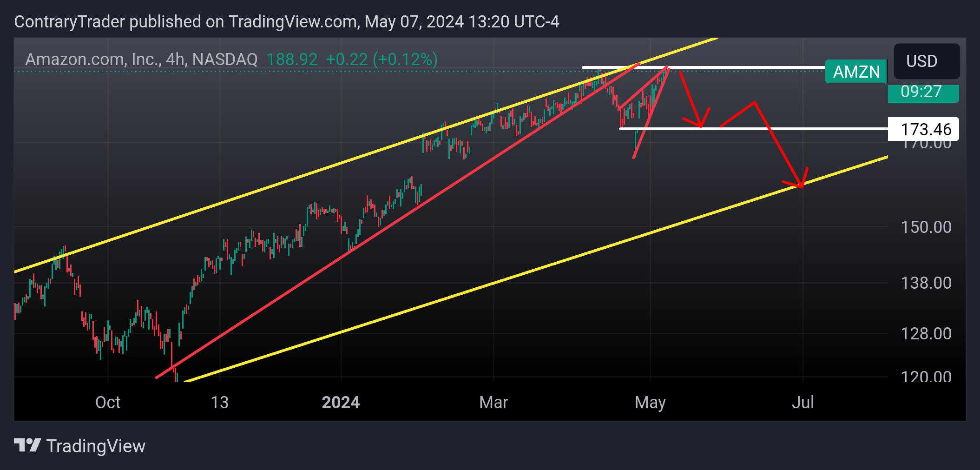Image resolution: width=980 pixels, height=470 pixels.
Task: Click the +0.22 (+0.12%) change value
Action: pos(381,60)
